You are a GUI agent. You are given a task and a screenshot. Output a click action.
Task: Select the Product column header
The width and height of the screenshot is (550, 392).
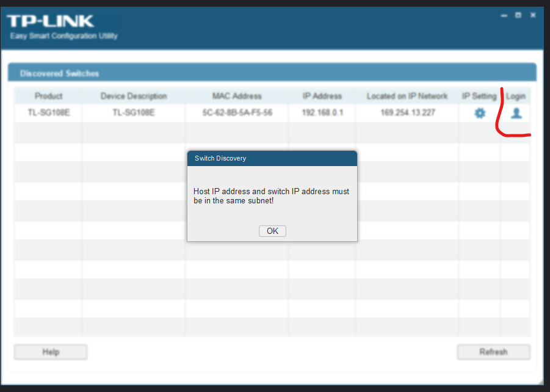(48, 96)
